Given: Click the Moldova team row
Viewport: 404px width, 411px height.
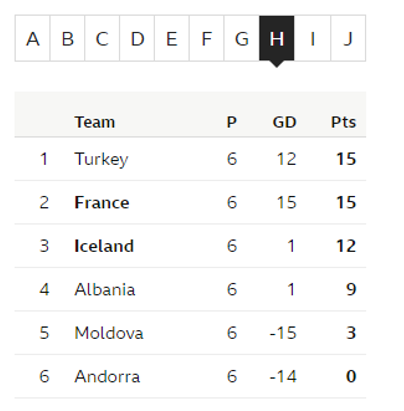Looking at the screenshot, I should point(190,333).
